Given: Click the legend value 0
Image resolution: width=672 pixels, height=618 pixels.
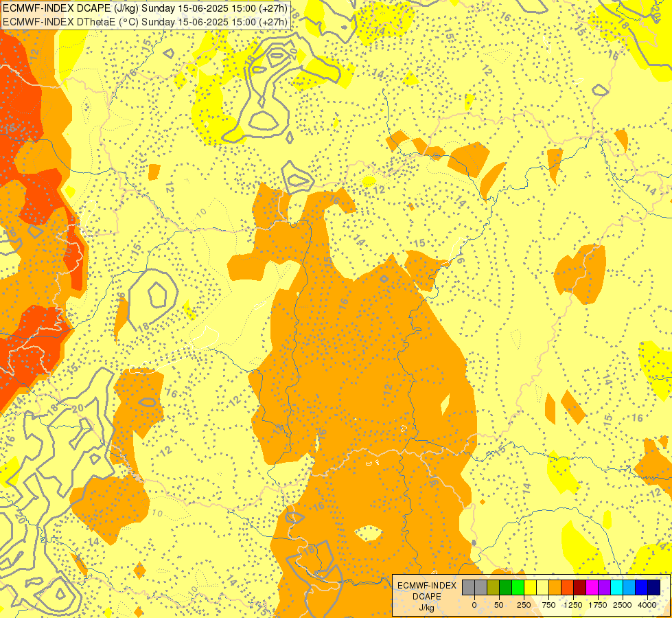Looking at the screenshot, I should click(x=474, y=605).
